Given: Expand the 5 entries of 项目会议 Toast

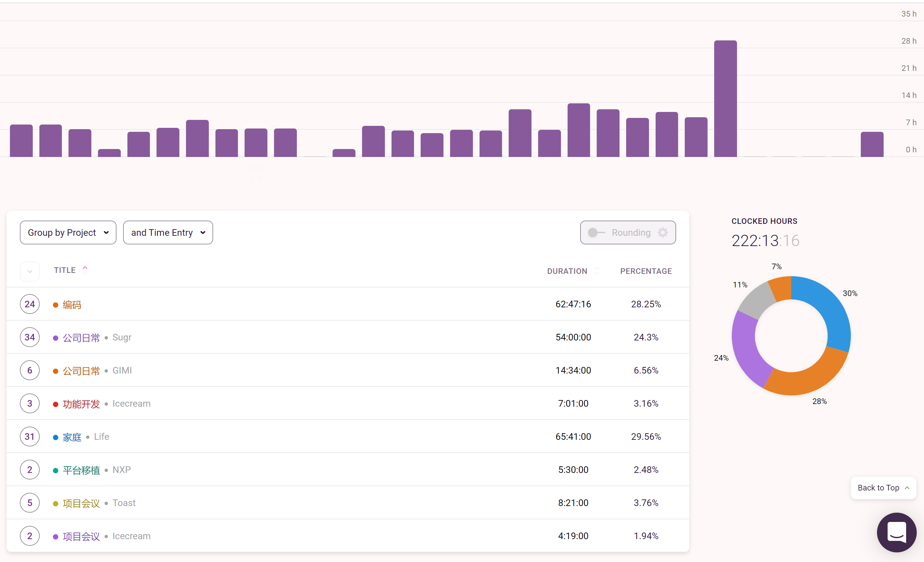Looking at the screenshot, I should click(30, 503).
